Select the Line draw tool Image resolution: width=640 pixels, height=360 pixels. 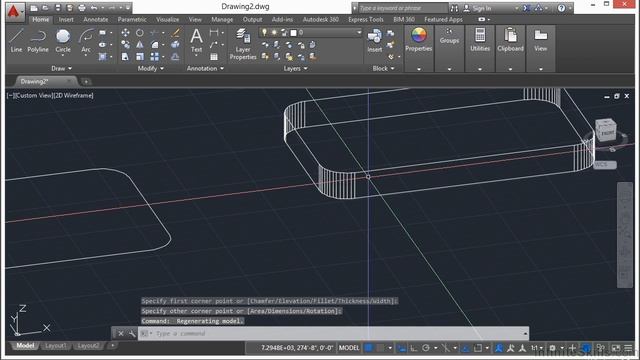click(16, 40)
